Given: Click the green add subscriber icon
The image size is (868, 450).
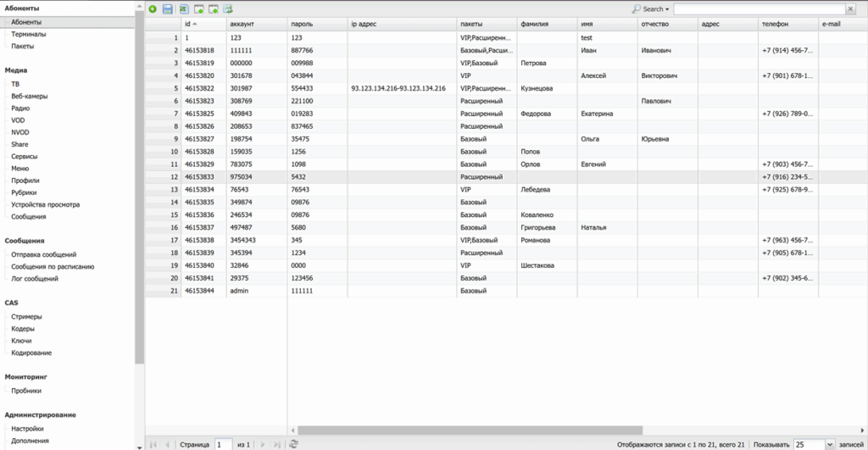Looking at the screenshot, I should (x=153, y=9).
